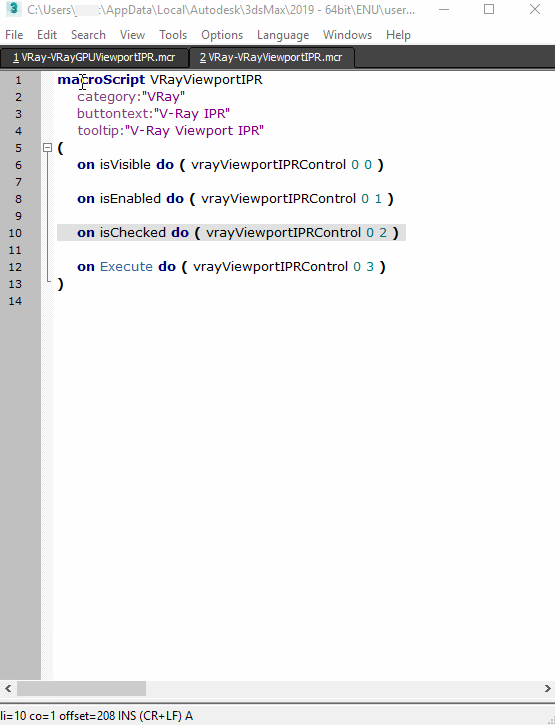The width and height of the screenshot is (555, 725).
Task: Click the horizontal scrollbar right arrow
Action: click(x=547, y=688)
